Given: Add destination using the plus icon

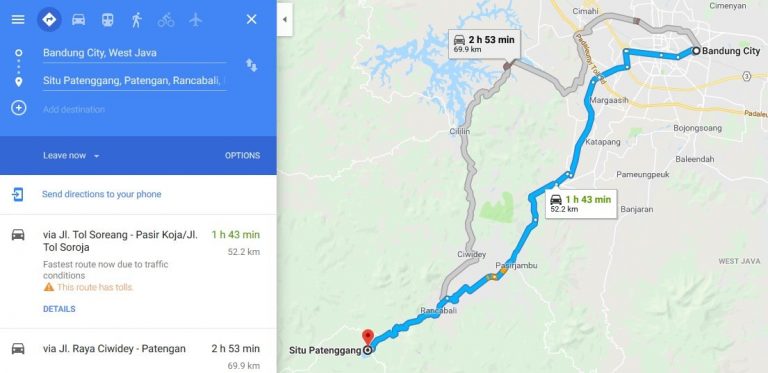Looking at the screenshot, I should (x=19, y=108).
